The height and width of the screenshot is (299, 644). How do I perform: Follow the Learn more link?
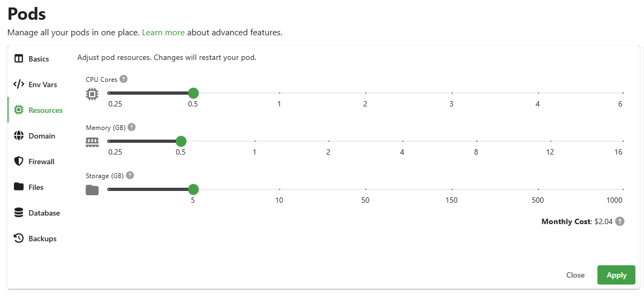click(163, 33)
